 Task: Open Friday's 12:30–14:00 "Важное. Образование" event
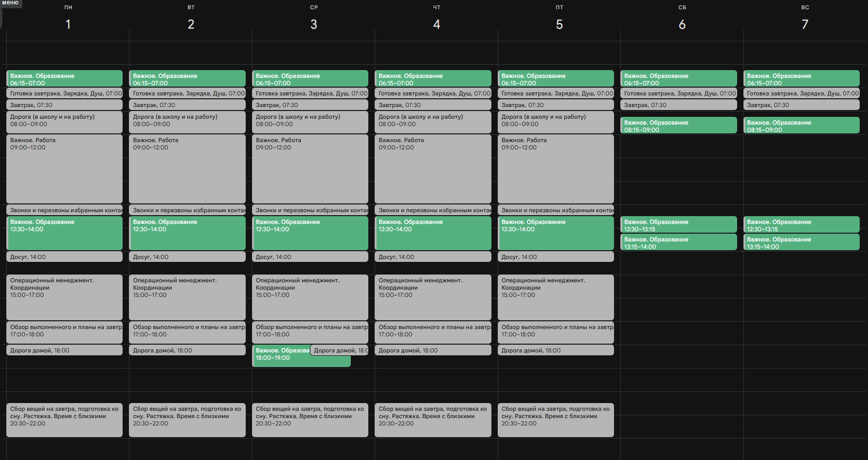click(x=555, y=234)
